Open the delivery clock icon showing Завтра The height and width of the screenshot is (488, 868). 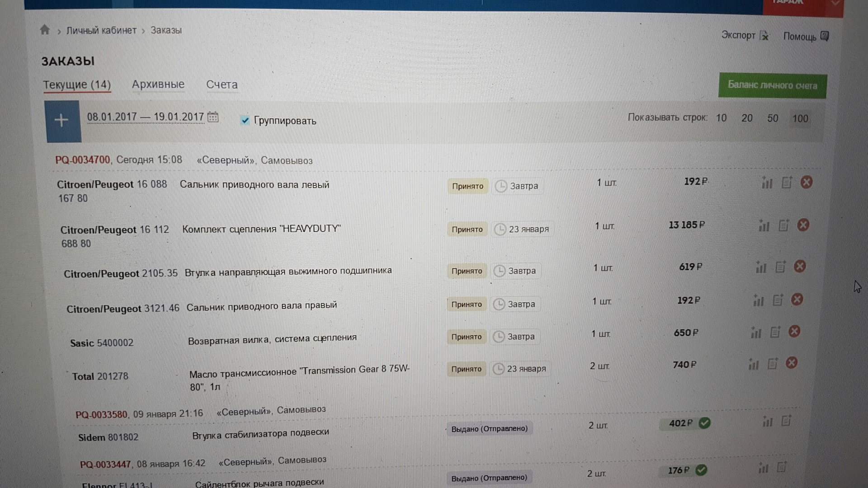click(500, 186)
